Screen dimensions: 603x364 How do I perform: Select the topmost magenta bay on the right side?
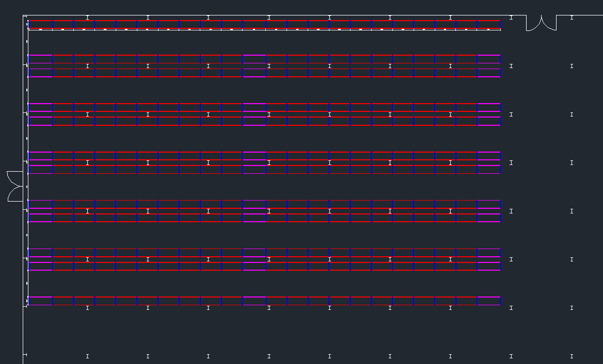point(489,59)
